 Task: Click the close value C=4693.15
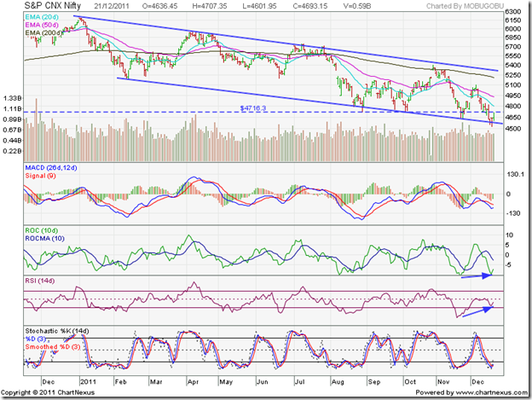point(309,6)
